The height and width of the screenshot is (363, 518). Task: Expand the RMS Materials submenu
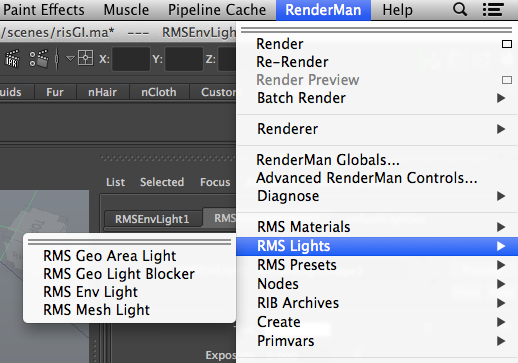pos(377,227)
